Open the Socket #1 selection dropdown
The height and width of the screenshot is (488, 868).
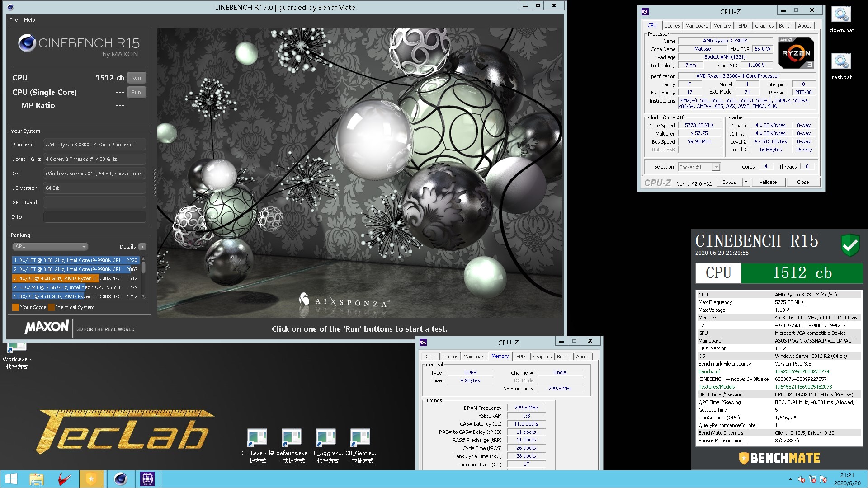point(699,167)
